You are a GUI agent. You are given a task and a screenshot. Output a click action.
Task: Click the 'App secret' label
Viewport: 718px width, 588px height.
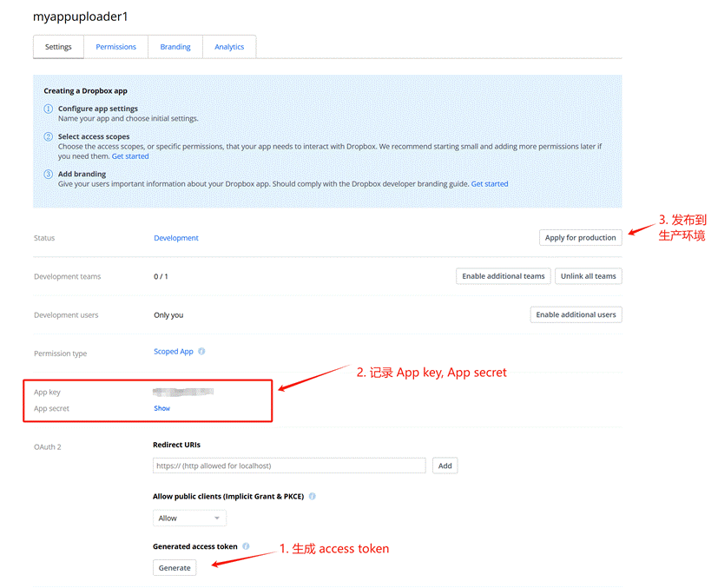click(52, 408)
